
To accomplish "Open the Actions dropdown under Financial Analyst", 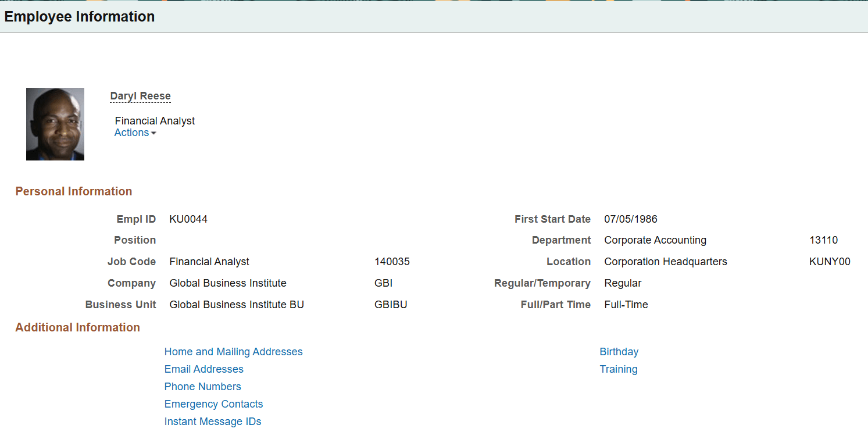I will point(135,133).
